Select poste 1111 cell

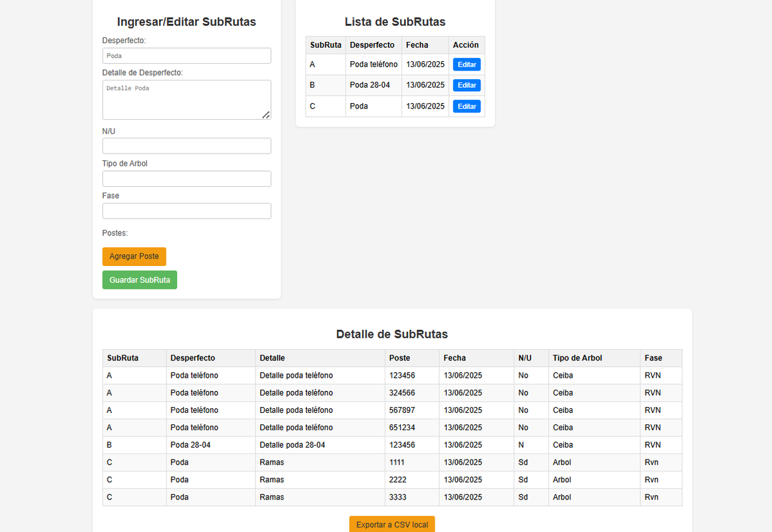click(411, 462)
